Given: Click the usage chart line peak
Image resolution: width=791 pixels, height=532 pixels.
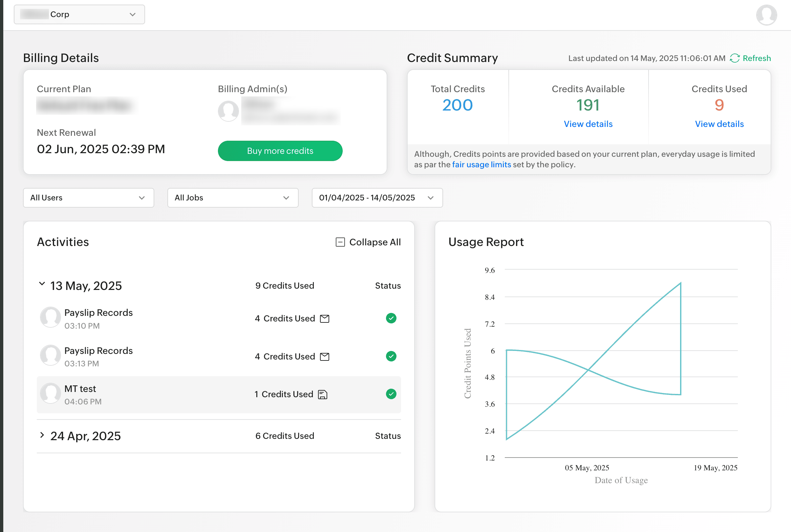Looking at the screenshot, I should click(x=680, y=283).
